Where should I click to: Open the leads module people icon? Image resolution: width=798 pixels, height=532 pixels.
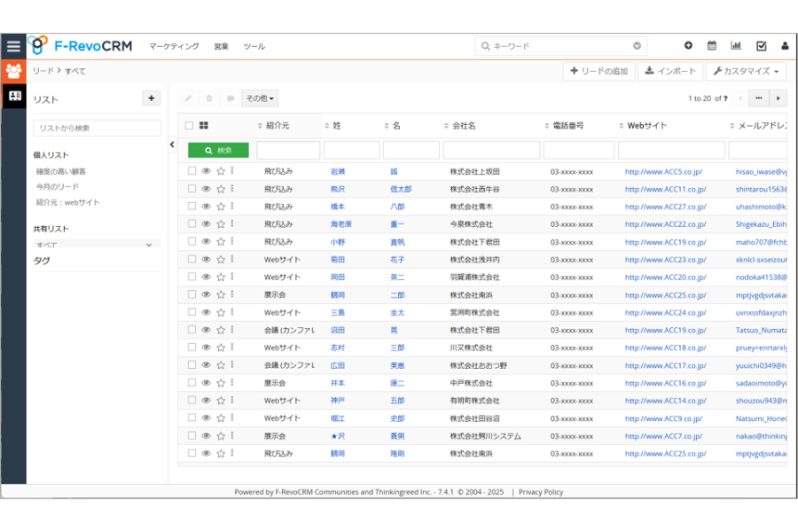click(13, 71)
